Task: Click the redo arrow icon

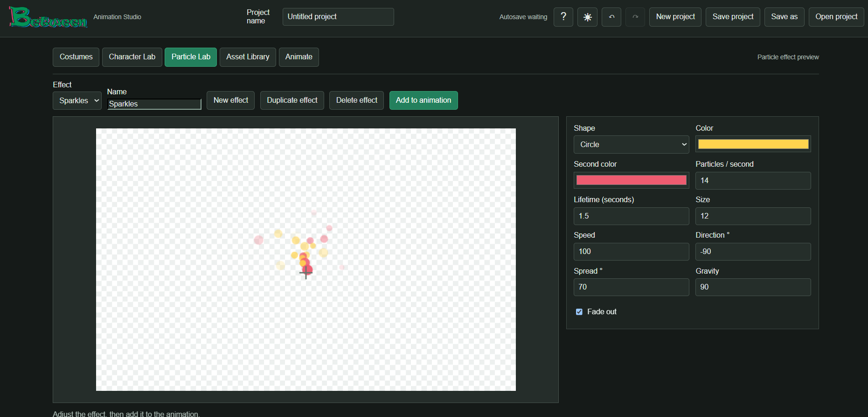Action: pos(635,17)
